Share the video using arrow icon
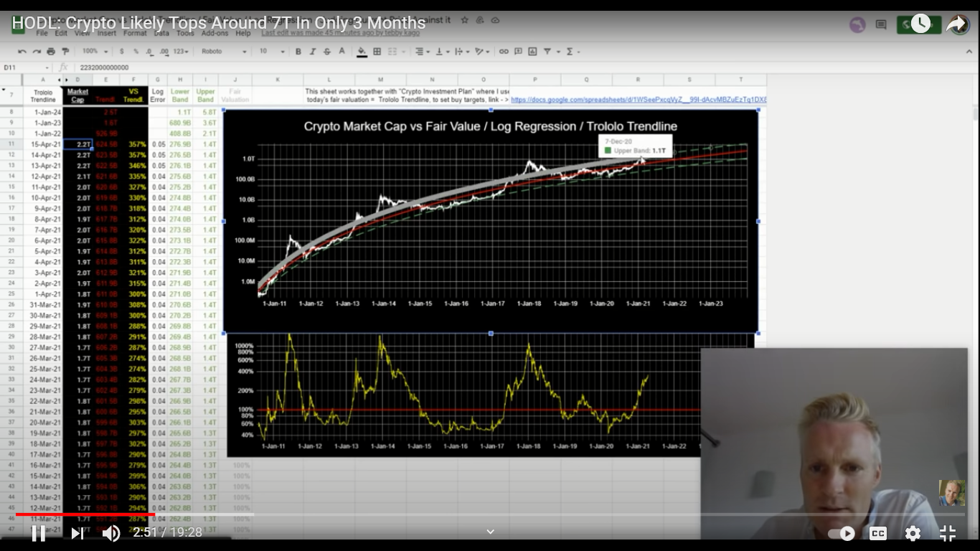This screenshot has width=980, height=551. 957,24
